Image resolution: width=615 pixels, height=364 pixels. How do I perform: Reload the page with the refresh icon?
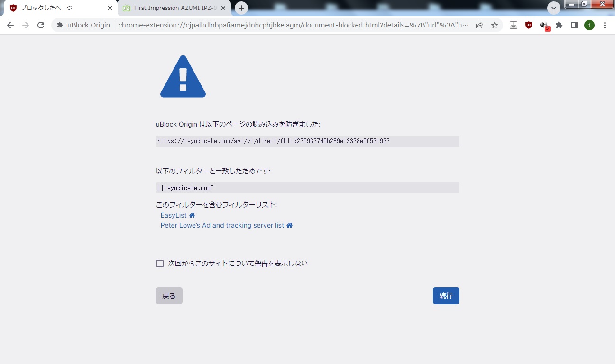[41, 25]
